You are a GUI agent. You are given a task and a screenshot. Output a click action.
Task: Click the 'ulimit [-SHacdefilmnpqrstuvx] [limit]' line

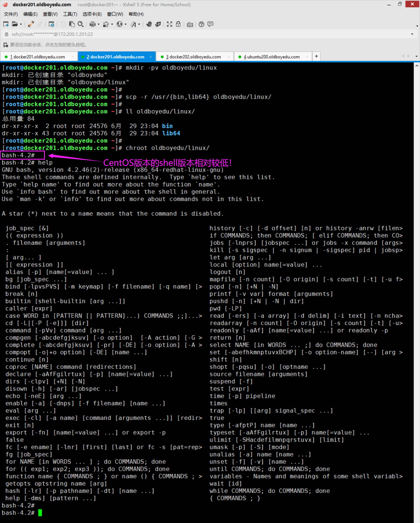coord(277,440)
